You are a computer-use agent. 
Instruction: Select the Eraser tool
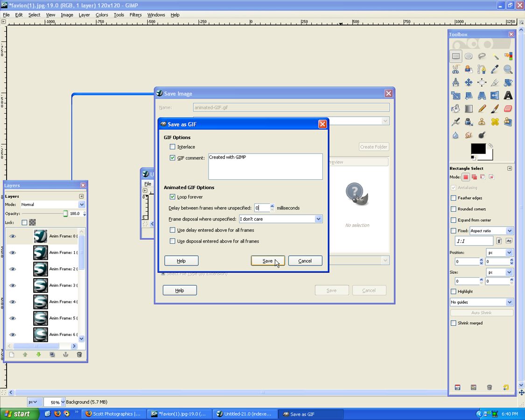pyautogui.click(x=508, y=109)
